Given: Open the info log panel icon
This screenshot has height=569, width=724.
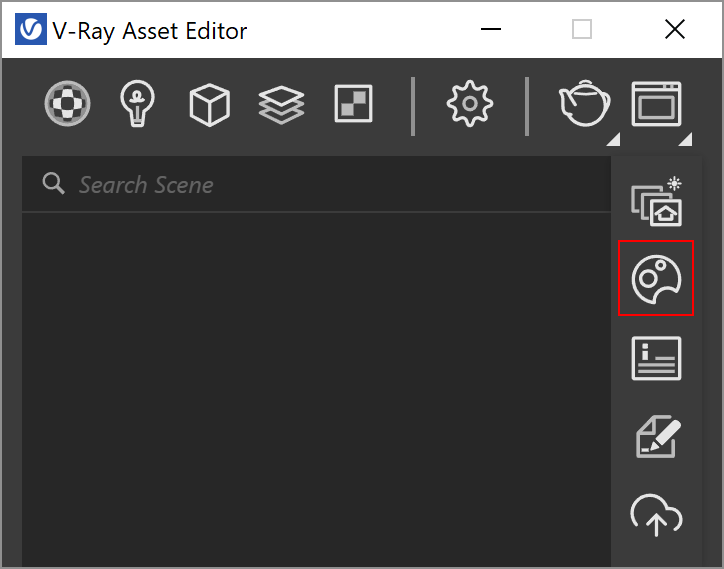Looking at the screenshot, I should [656, 358].
